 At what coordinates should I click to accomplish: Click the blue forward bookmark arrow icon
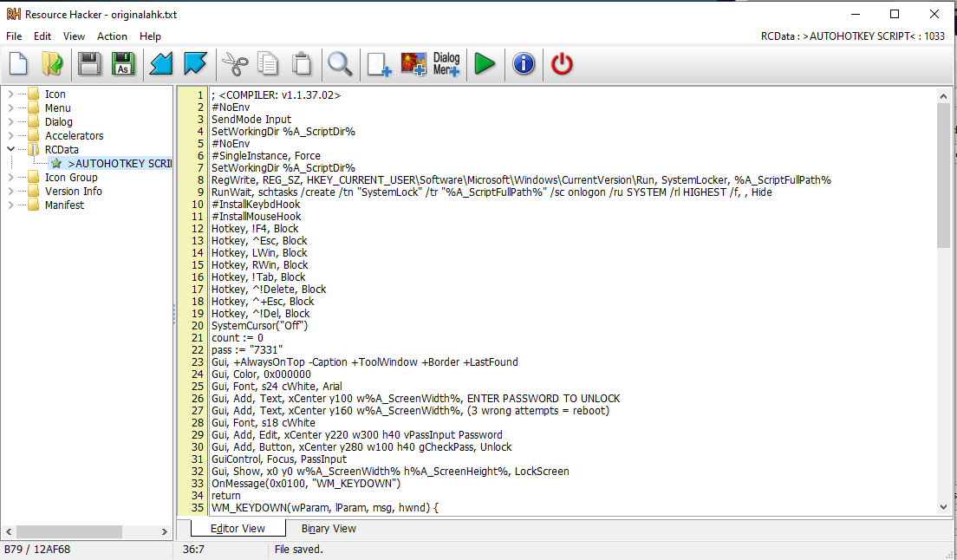pos(195,64)
